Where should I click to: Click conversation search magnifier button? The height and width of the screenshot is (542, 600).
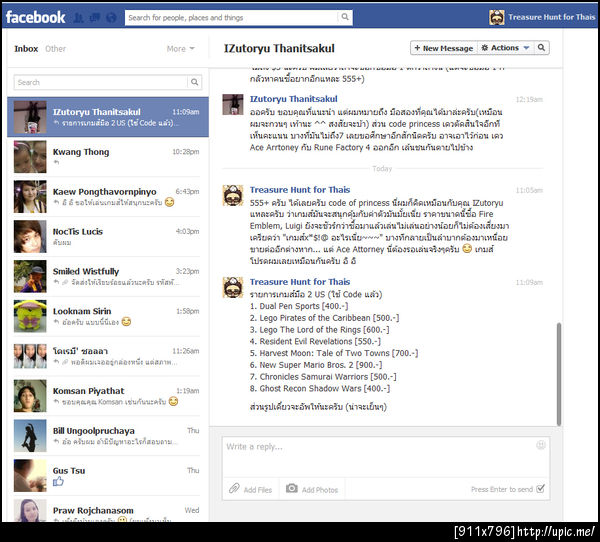541,47
